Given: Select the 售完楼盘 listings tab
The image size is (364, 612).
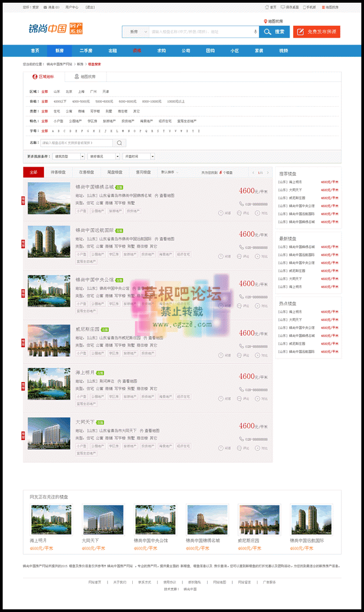Looking at the screenshot, I should [x=143, y=172].
